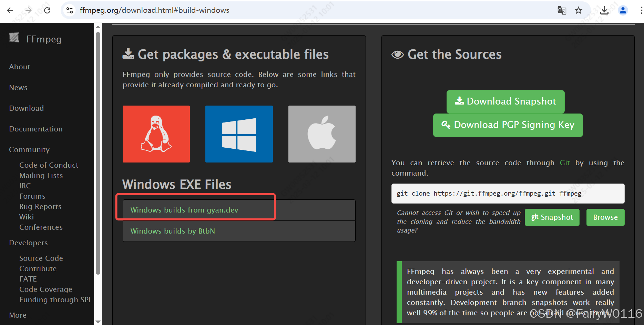The height and width of the screenshot is (325, 644).
Task: Open Windows builds from gyan.dev link
Action: pyautogui.click(x=184, y=210)
